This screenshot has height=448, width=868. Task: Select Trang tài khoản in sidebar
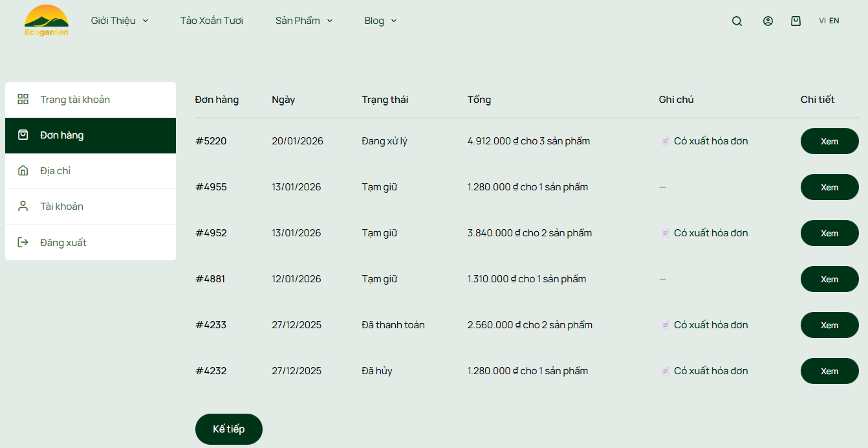tap(75, 100)
